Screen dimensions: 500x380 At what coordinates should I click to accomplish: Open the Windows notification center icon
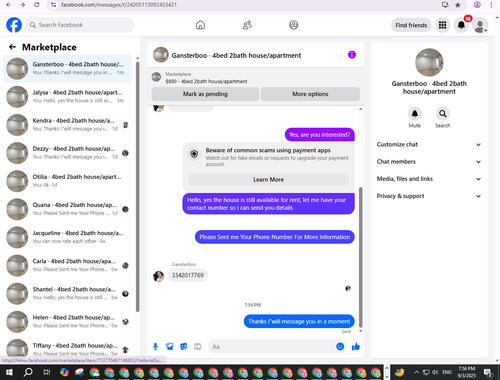pyautogui.click(x=488, y=372)
